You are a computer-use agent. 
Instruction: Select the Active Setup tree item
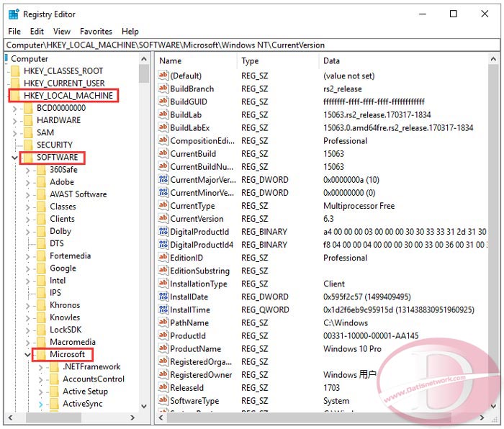[x=85, y=391]
